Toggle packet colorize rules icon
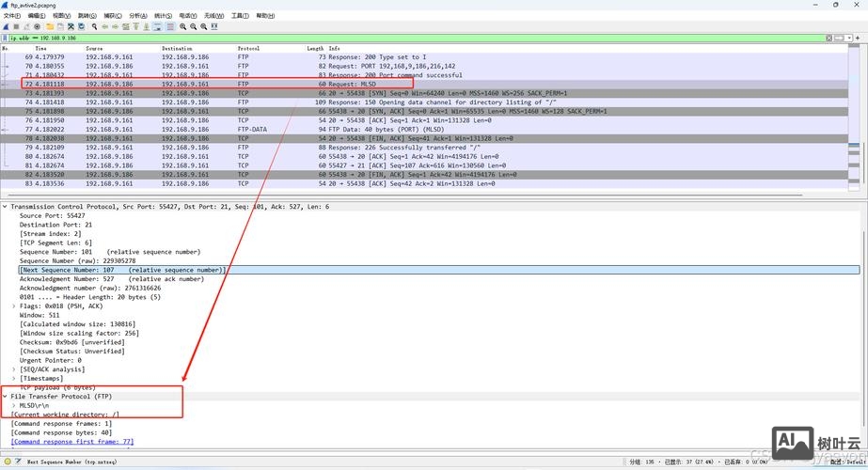The height and width of the screenshot is (470, 868). (x=169, y=26)
